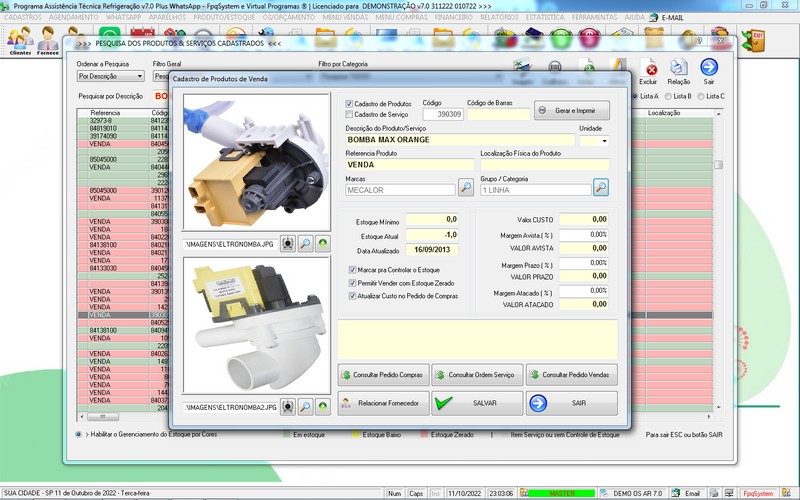Open the Grupo / Categoria search magnifier
The image size is (800, 500).
click(x=600, y=187)
